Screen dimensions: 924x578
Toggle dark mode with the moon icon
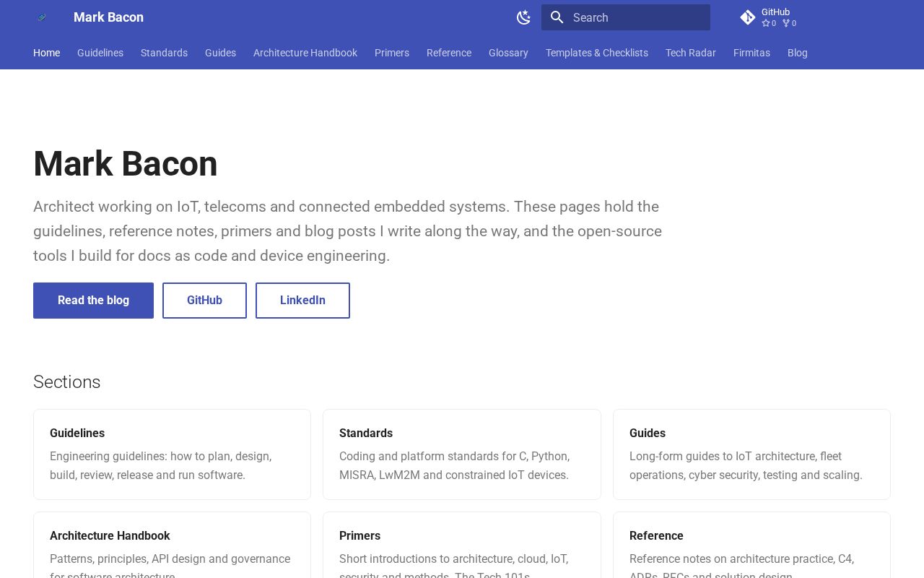pos(524,17)
